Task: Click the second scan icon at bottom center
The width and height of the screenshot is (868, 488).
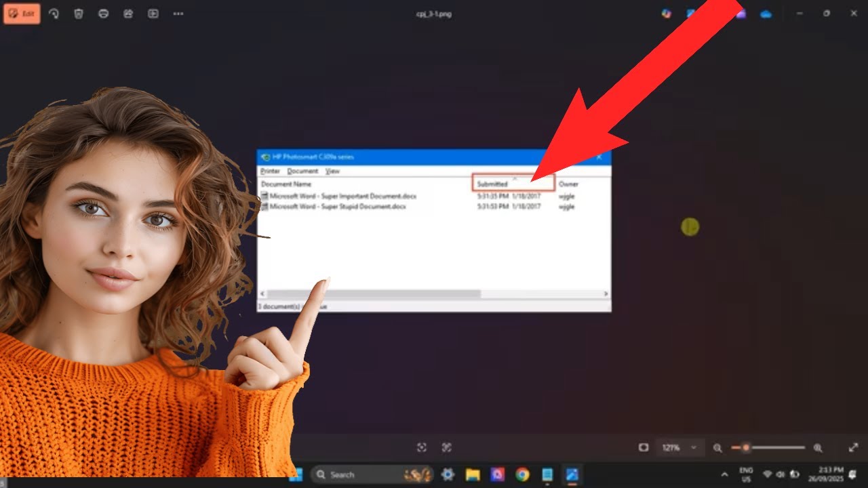Action: [x=446, y=447]
